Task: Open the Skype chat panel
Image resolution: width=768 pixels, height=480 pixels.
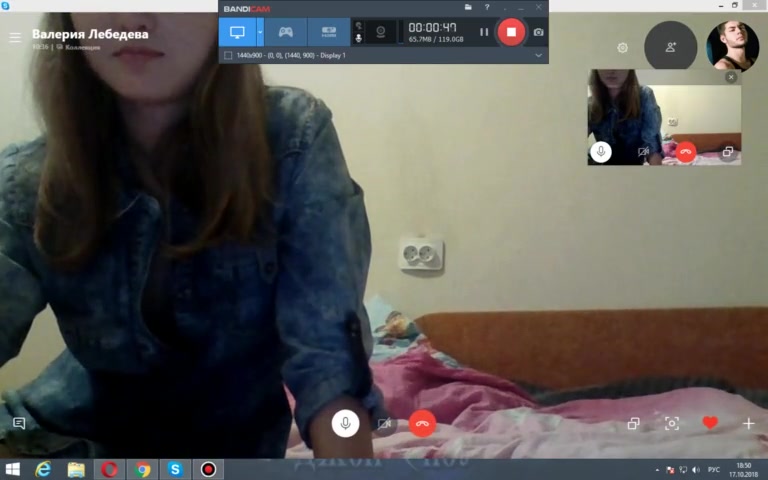Action: [x=18, y=423]
